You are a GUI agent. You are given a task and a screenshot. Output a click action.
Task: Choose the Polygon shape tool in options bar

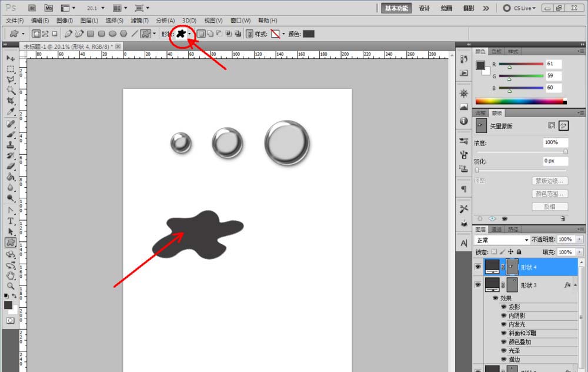(x=123, y=34)
